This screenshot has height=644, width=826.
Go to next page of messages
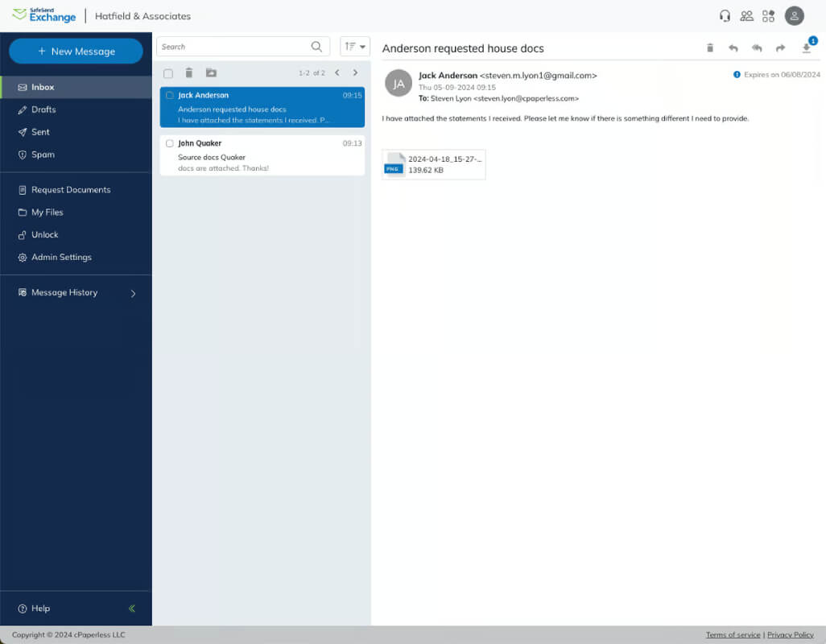[x=356, y=72]
